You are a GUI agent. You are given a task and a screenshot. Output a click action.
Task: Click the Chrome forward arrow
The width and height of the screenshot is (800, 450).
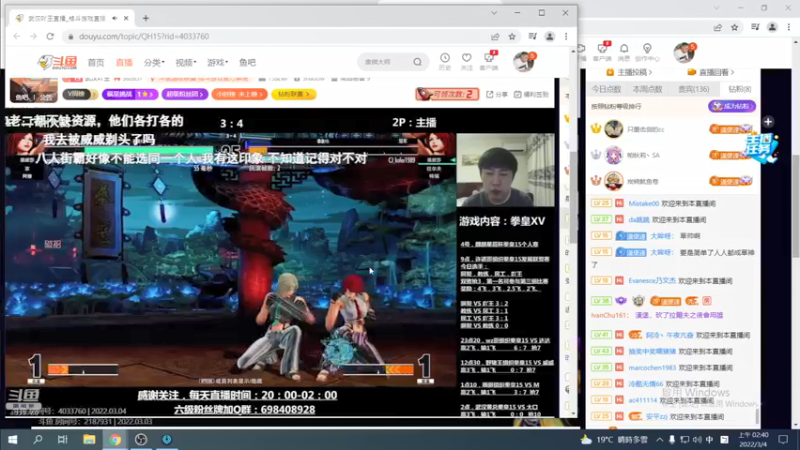point(33,36)
